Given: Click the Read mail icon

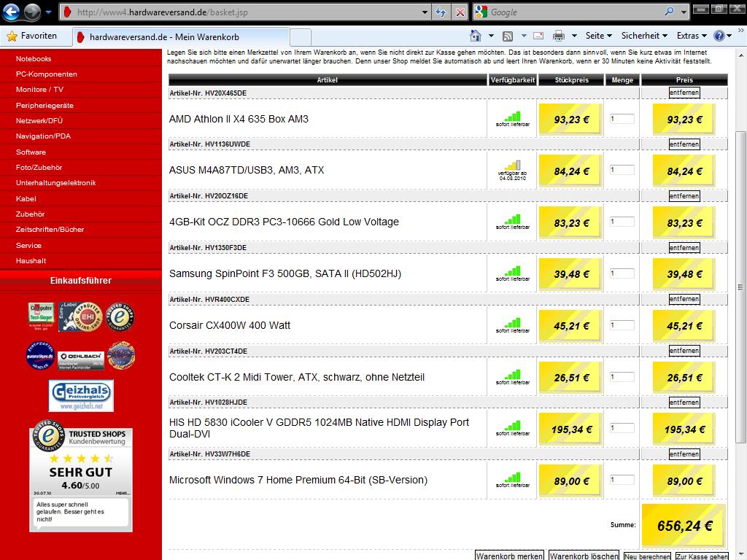Looking at the screenshot, I should click(x=538, y=36).
